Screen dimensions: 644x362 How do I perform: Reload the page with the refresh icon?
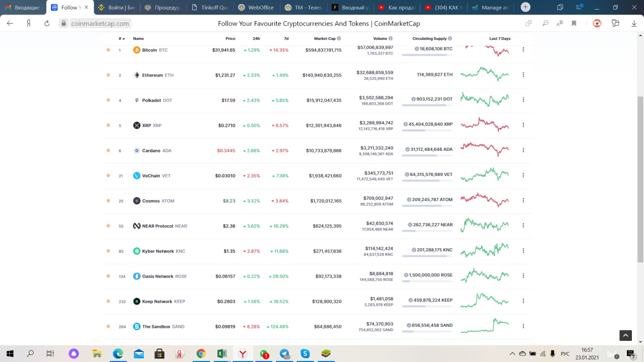(x=47, y=23)
